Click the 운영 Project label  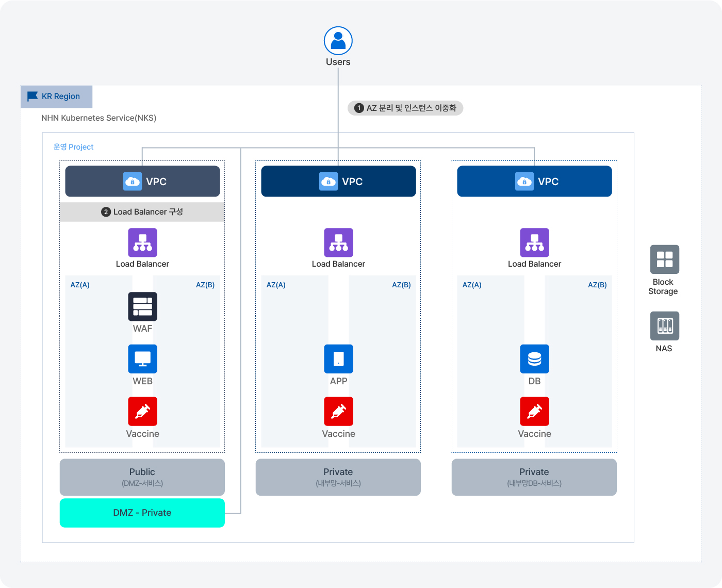[x=73, y=147]
